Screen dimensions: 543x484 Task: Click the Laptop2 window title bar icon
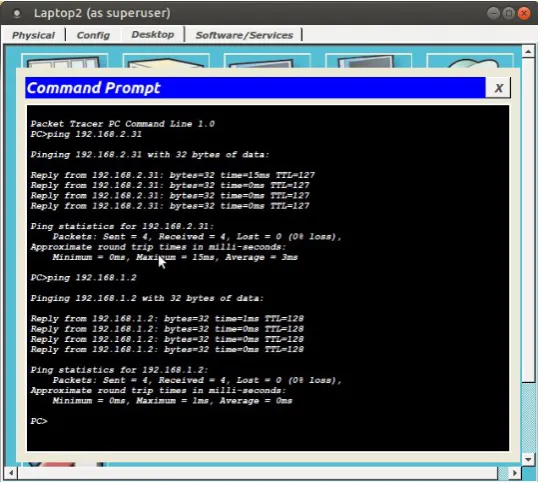pyautogui.click(x=16, y=14)
